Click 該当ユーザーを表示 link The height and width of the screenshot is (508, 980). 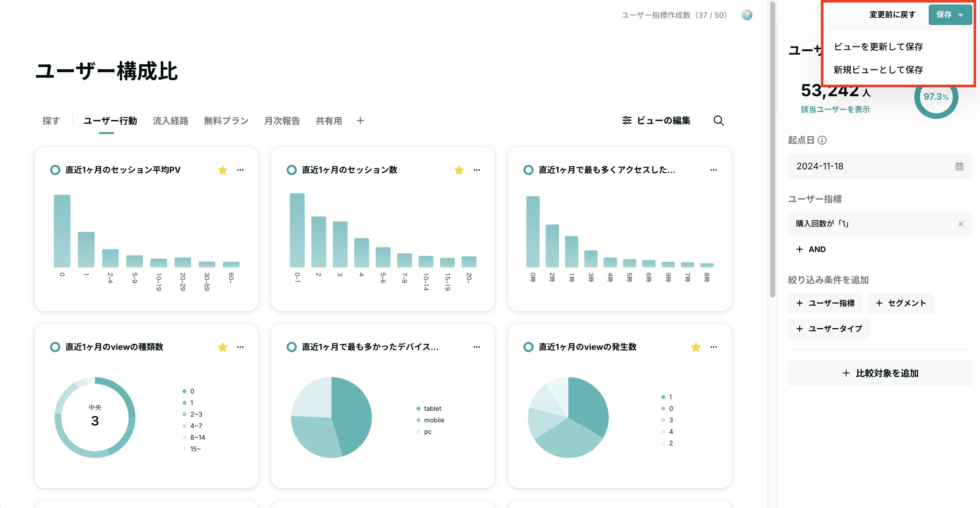[x=835, y=109]
